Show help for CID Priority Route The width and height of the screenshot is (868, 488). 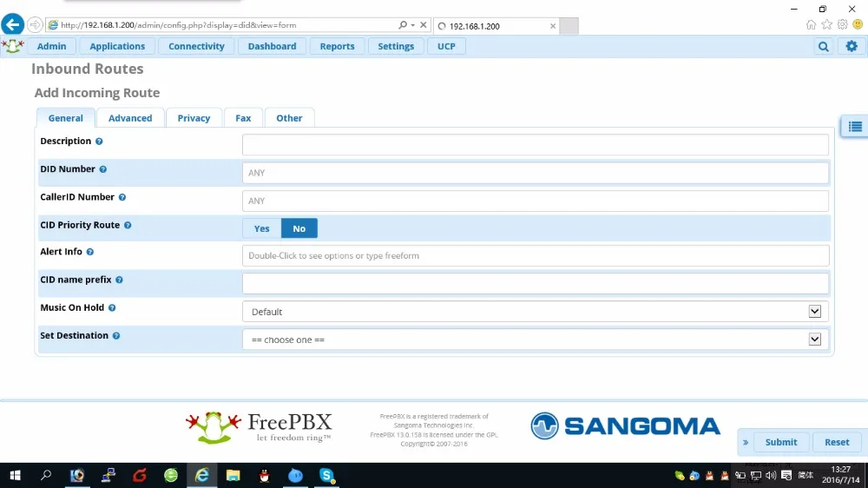[x=128, y=226]
